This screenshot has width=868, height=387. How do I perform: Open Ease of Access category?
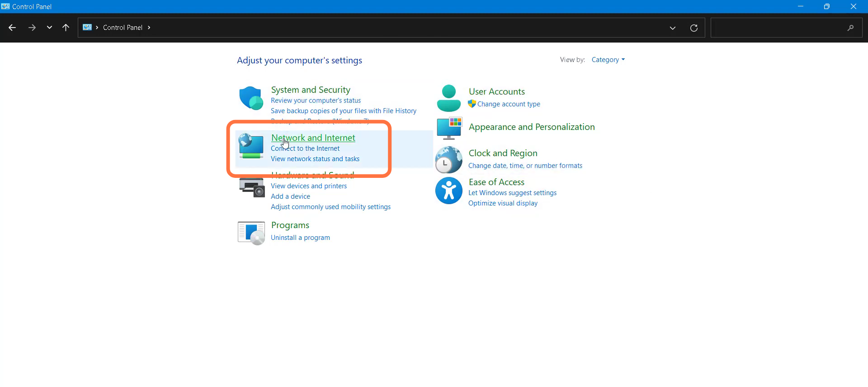(496, 182)
